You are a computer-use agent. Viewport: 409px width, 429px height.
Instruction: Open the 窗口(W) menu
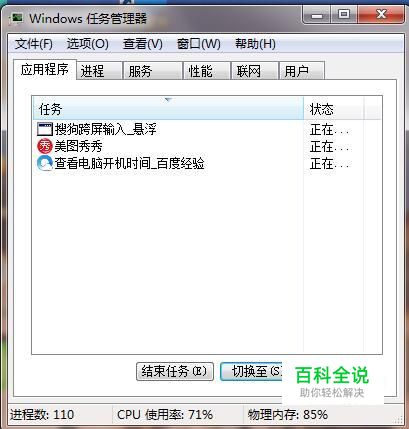[x=199, y=44]
